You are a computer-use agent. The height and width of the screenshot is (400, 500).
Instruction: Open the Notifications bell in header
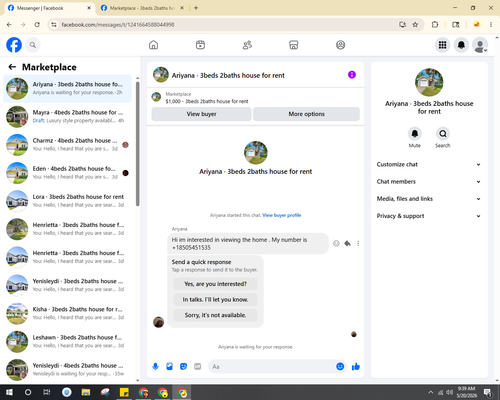[x=461, y=45]
